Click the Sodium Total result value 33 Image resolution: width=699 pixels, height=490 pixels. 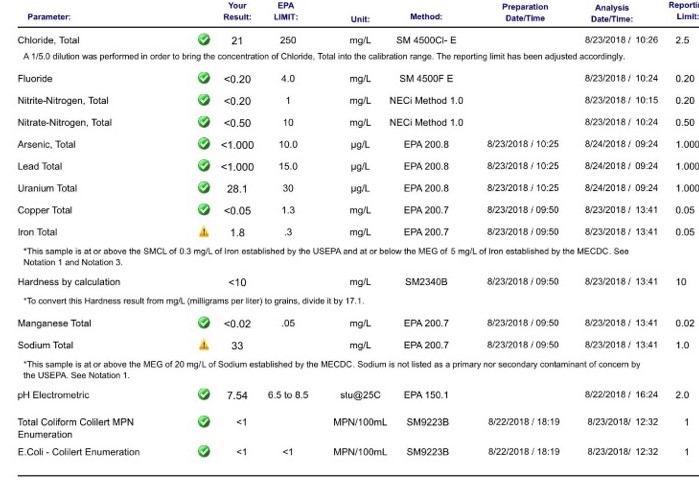click(237, 346)
